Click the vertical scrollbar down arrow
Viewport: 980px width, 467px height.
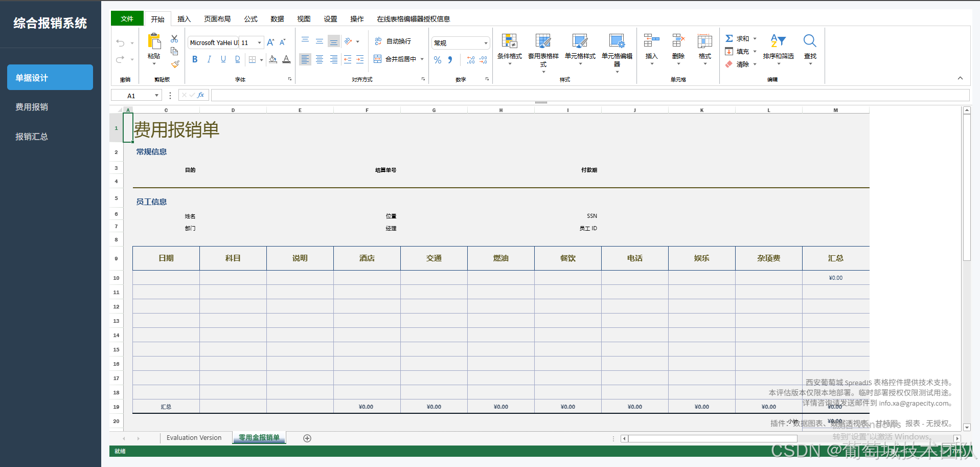967,427
